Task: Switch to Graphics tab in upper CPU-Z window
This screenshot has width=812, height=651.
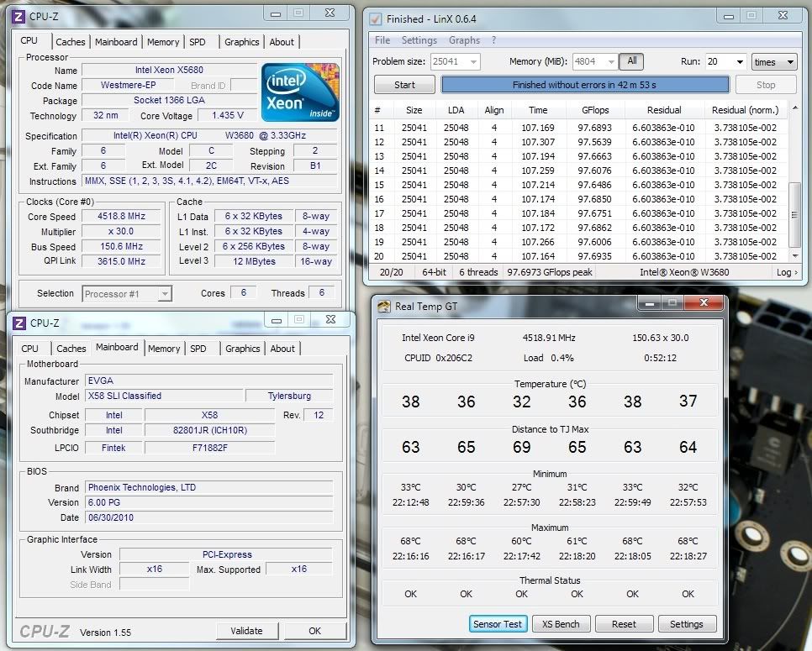Action: click(x=242, y=42)
